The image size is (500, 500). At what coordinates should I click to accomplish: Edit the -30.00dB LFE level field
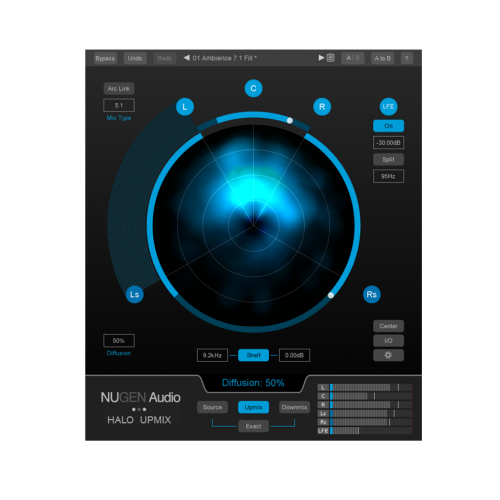pos(388,143)
